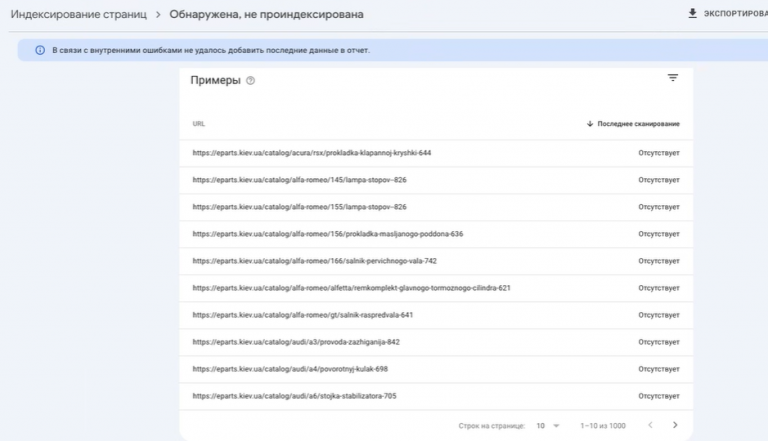Click the Экспортировать button
Viewport: 768px width, 441px height.
(728, 13)
